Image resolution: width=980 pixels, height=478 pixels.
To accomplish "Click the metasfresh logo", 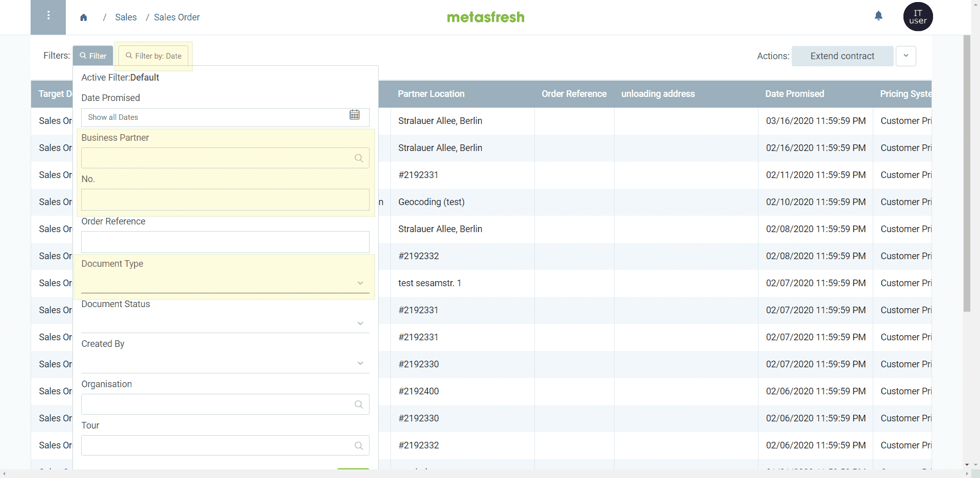I will click(485, 17).
